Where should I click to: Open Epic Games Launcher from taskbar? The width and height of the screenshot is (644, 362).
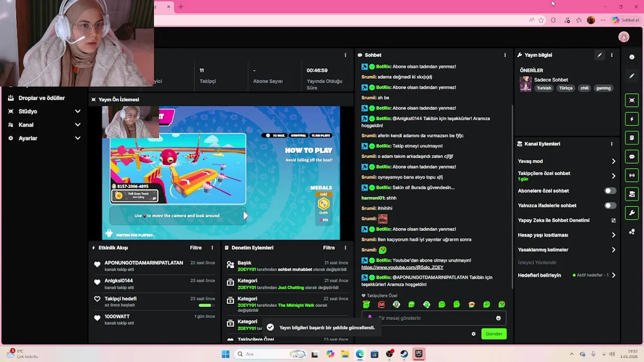pyautogui.click(x=419, y=354)
